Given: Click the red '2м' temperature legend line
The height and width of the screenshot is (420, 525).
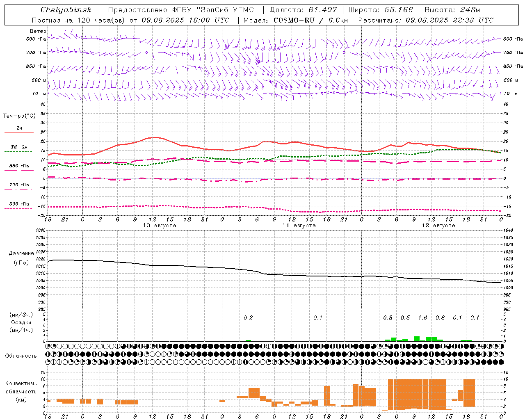Looking at the screenshot, I should (x=19, y=132).
